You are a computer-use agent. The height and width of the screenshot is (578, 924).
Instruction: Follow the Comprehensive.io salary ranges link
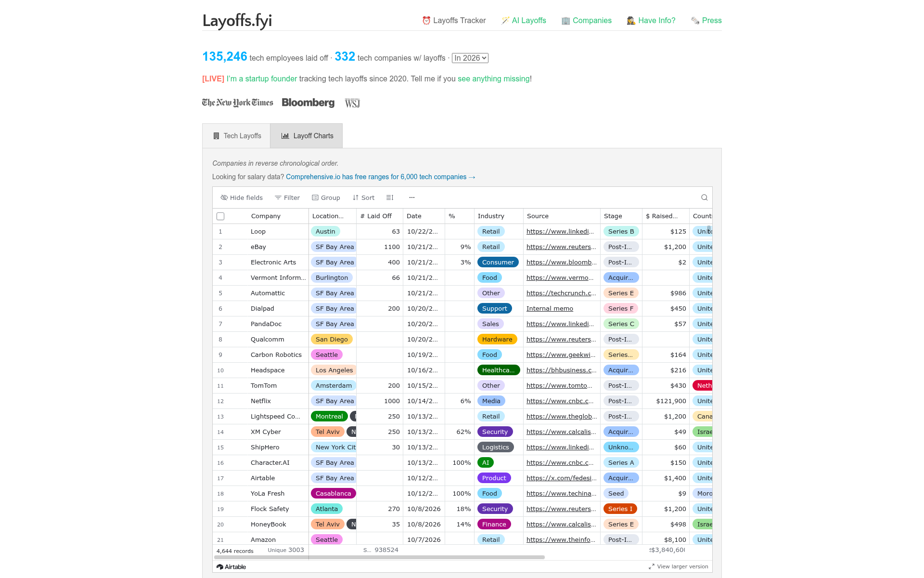[381, 177]
